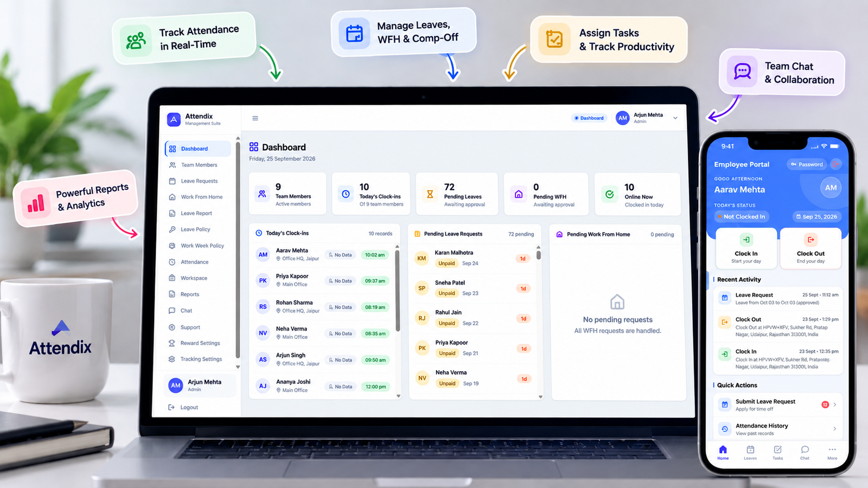Tap the AM avatar on phone

coord(831,188)
